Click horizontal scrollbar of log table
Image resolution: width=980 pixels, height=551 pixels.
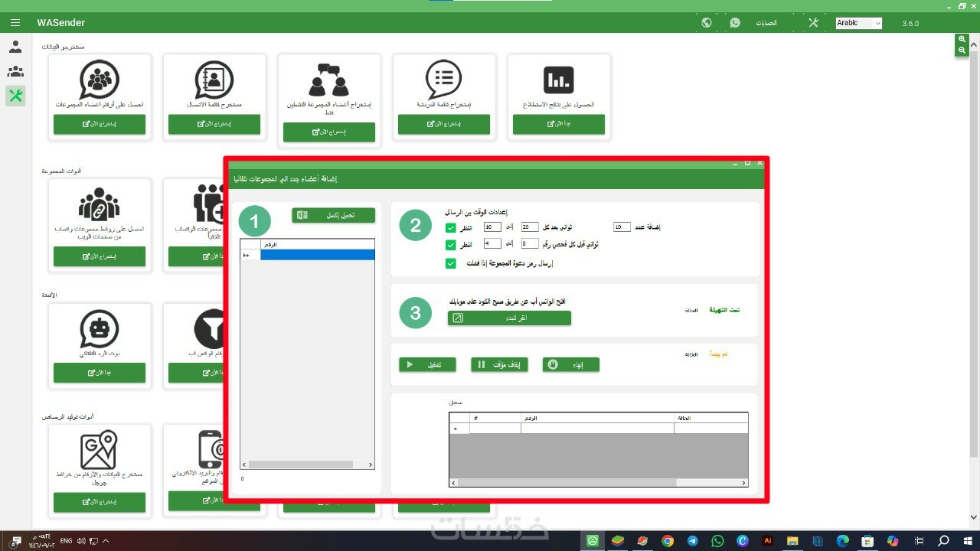click(598, 483)
